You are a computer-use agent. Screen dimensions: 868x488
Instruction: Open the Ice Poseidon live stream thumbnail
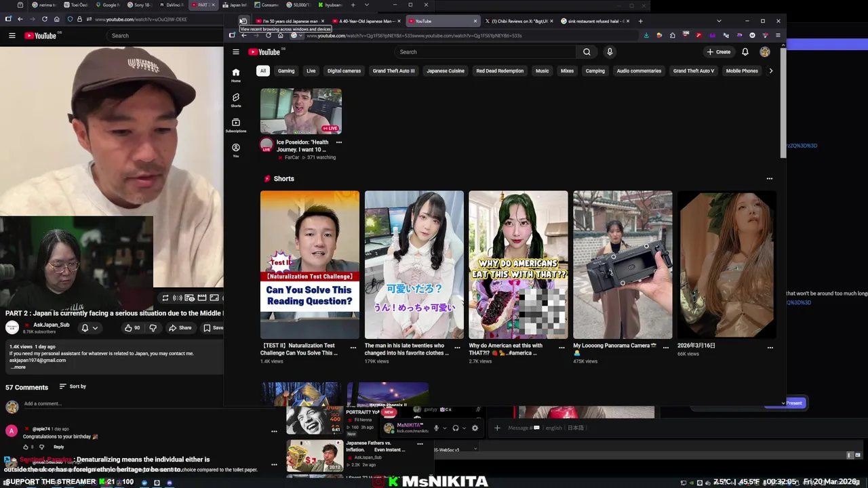(301, 111)
